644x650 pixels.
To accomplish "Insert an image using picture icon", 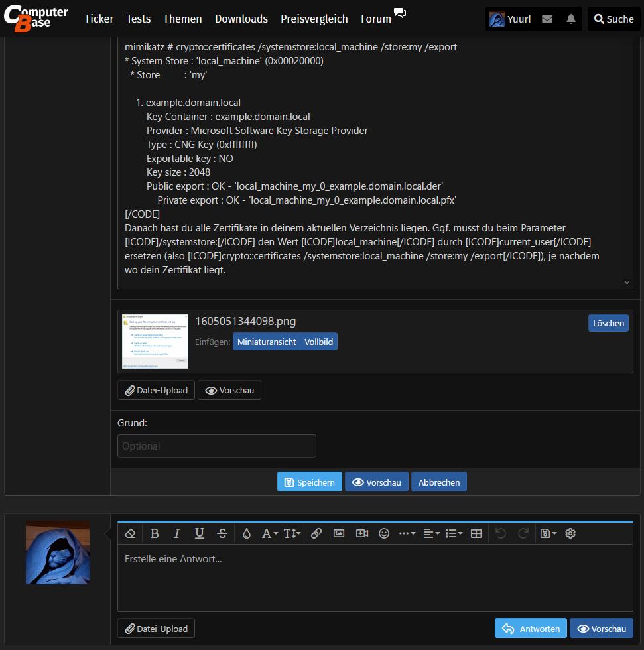I will [x=339, y=533].
